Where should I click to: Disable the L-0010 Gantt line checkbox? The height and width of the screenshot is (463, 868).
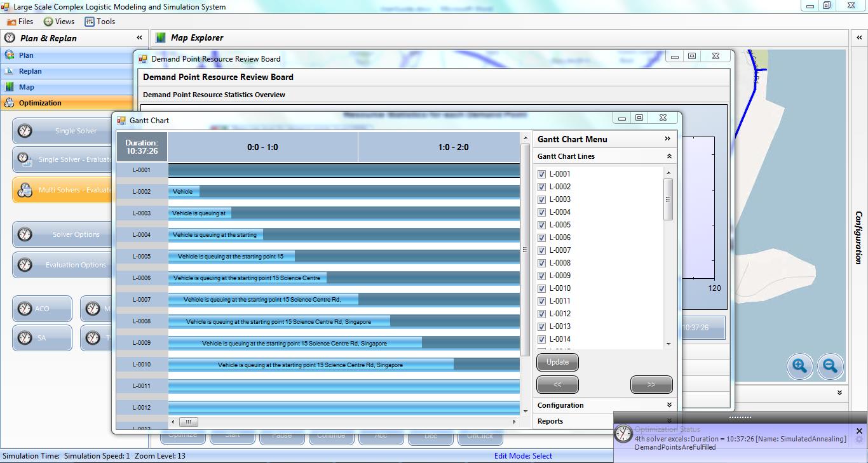[542, 288]
